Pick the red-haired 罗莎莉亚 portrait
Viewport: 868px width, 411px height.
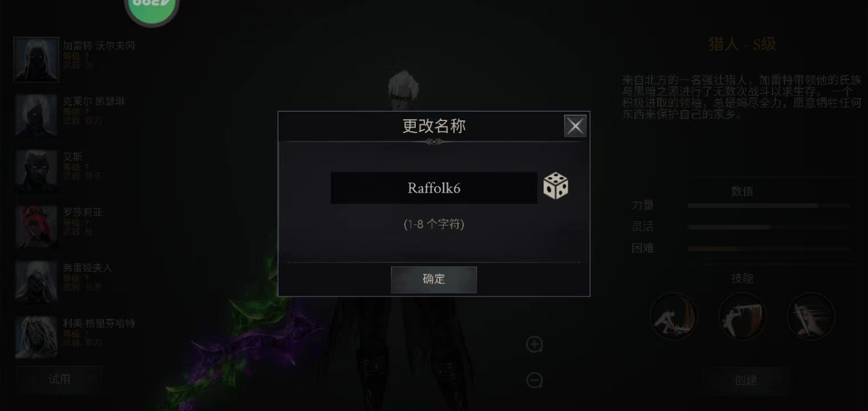point(36,226)
